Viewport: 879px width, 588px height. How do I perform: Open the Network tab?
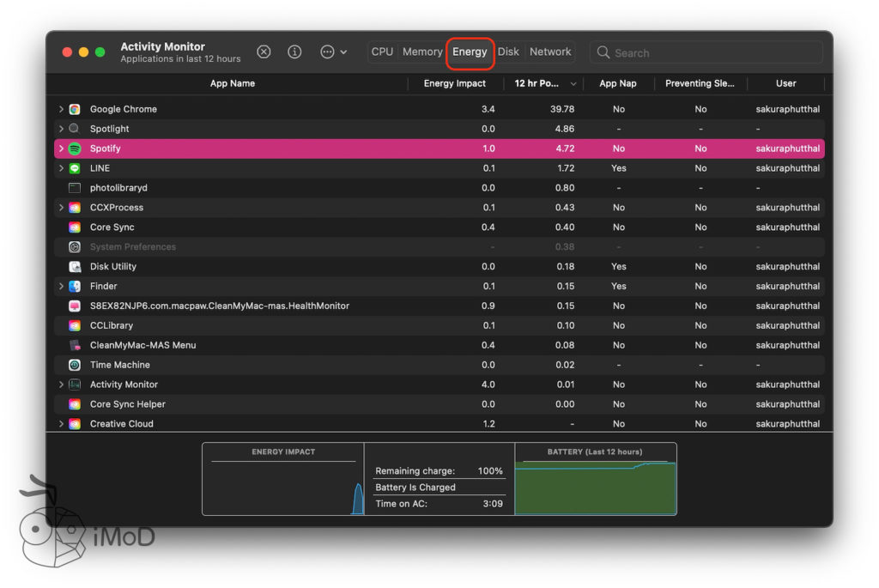click(x=550, y=52)
